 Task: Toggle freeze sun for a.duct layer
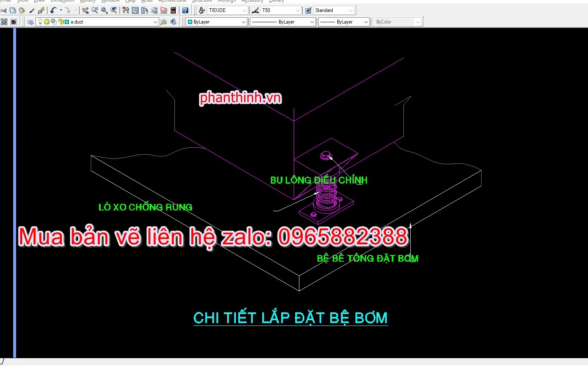click(47, 22)
